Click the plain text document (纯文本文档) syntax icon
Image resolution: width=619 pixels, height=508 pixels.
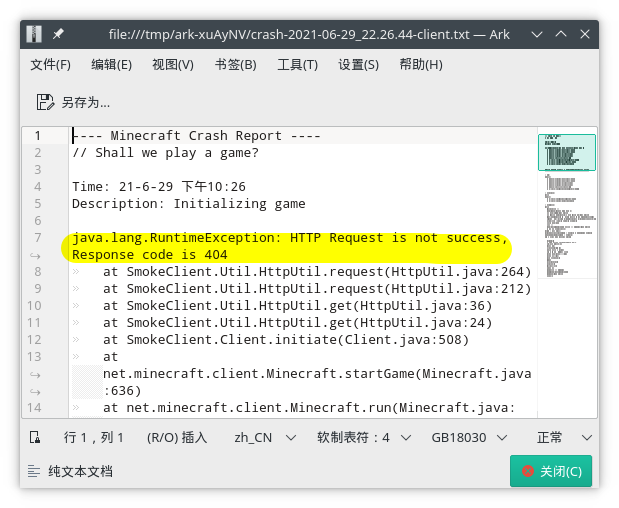(x=35, y=471)
